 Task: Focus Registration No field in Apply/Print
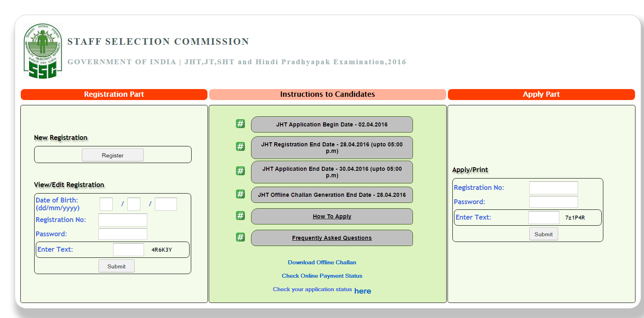click(554, 188)
